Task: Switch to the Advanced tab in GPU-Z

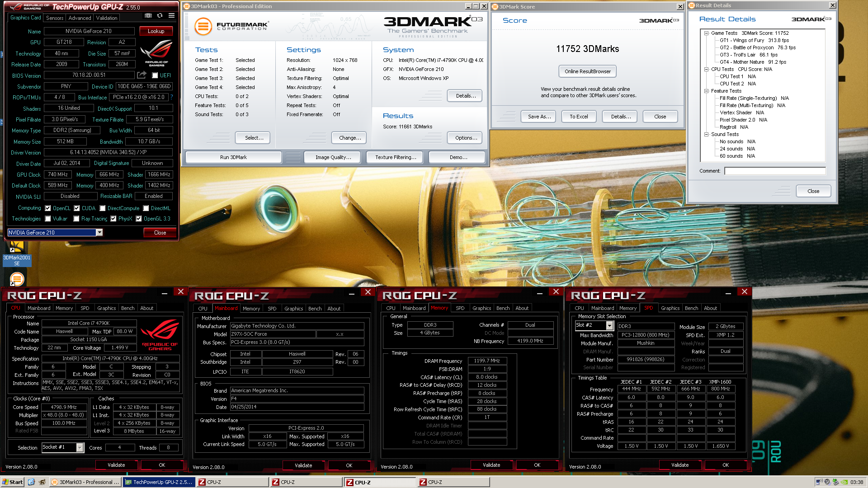Action: point(80,18)
